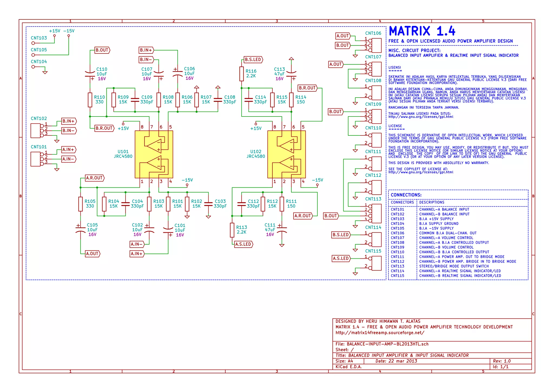
Task: Click the Size: A4 field
Action: (x=344, y=361)
